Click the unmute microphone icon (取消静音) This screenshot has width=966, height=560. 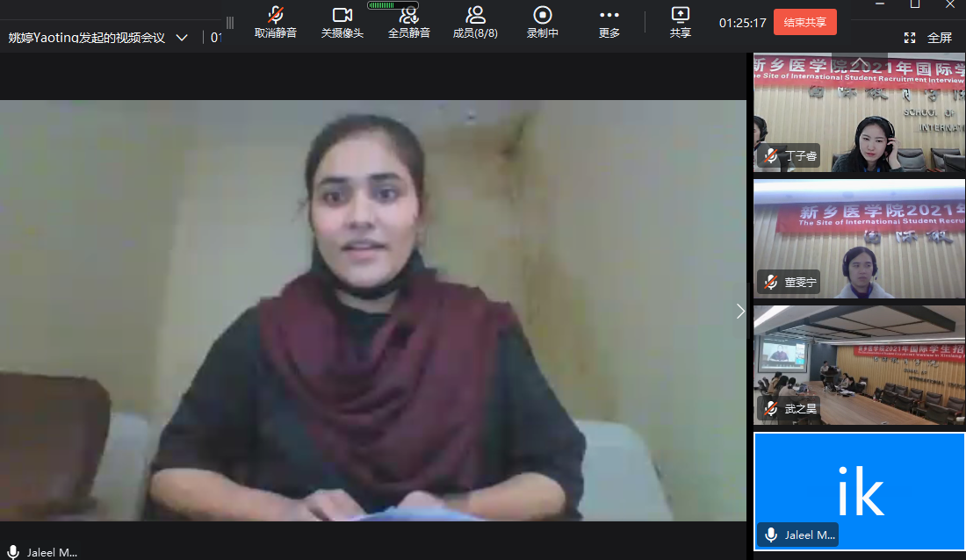[x=275, y=16]
